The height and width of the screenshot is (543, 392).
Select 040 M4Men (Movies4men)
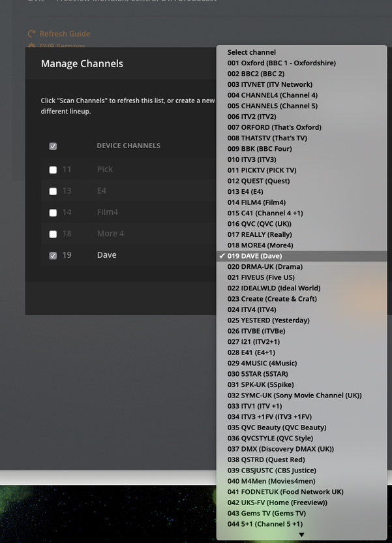(x=302, y=482)
